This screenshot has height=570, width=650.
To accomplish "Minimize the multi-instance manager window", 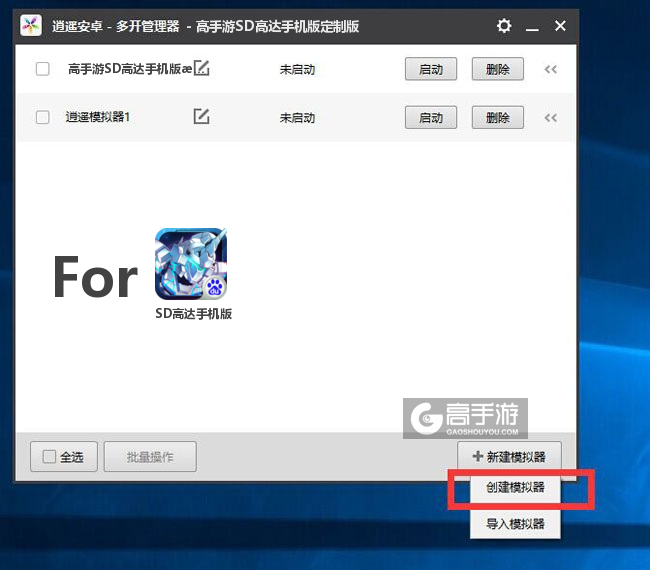I will pyautogui.click(x=532, y=26).
